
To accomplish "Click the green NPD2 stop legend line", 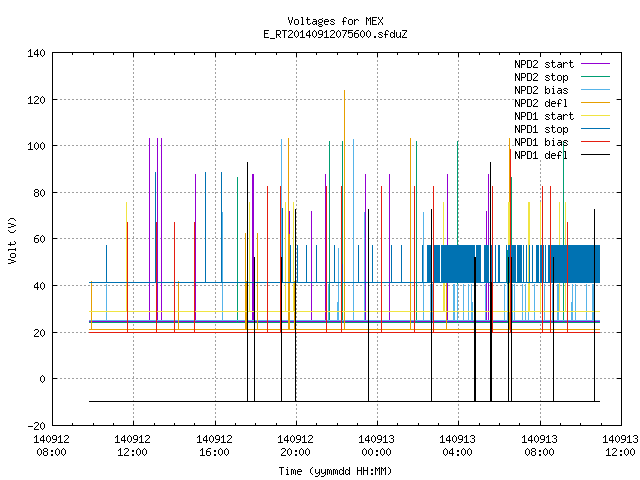I will (x=596, y=76).
